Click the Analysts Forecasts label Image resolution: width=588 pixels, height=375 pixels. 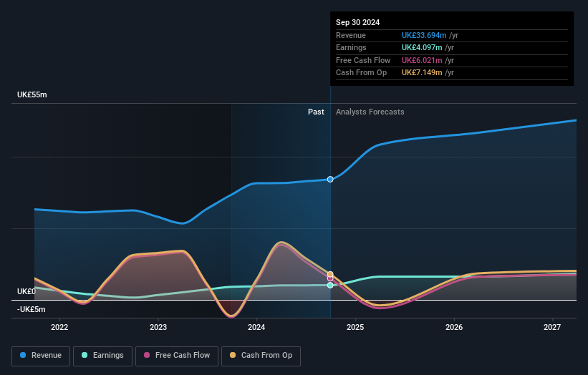point(370,112)
